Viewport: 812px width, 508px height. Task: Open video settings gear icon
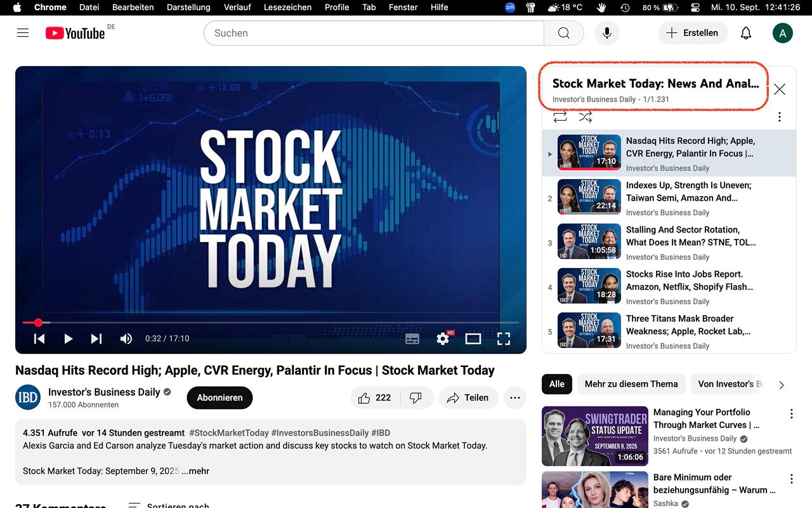(443, 338)
